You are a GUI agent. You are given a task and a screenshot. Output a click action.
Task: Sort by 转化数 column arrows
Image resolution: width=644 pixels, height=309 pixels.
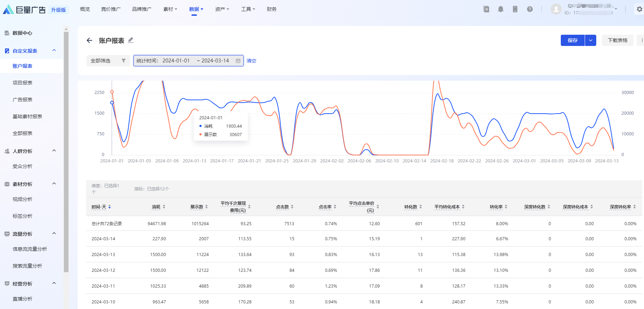(x=421, y=207)
